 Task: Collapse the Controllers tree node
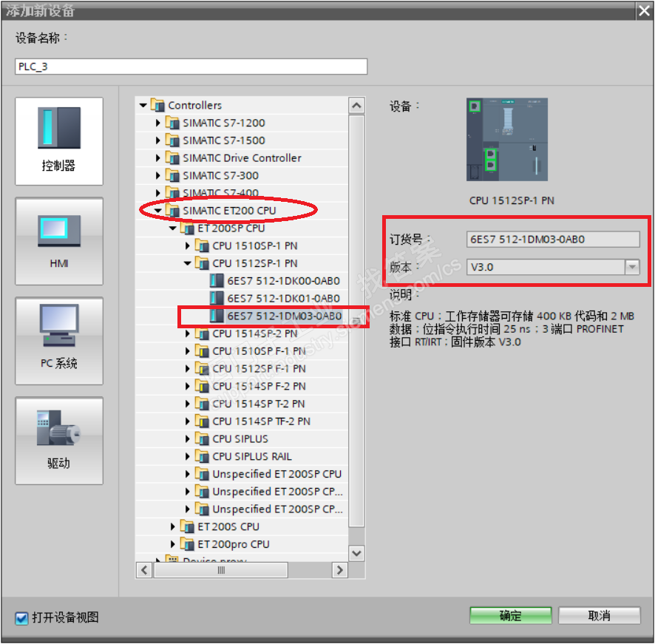[x=143, y=105]
